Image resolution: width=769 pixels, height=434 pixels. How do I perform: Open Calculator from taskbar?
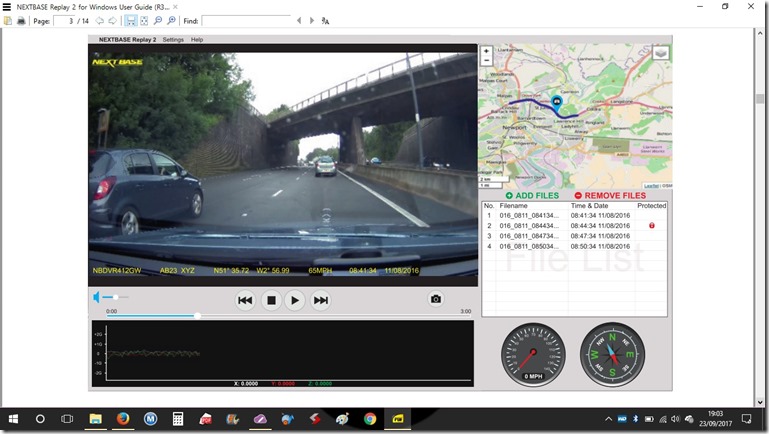(x=178, y=419)
